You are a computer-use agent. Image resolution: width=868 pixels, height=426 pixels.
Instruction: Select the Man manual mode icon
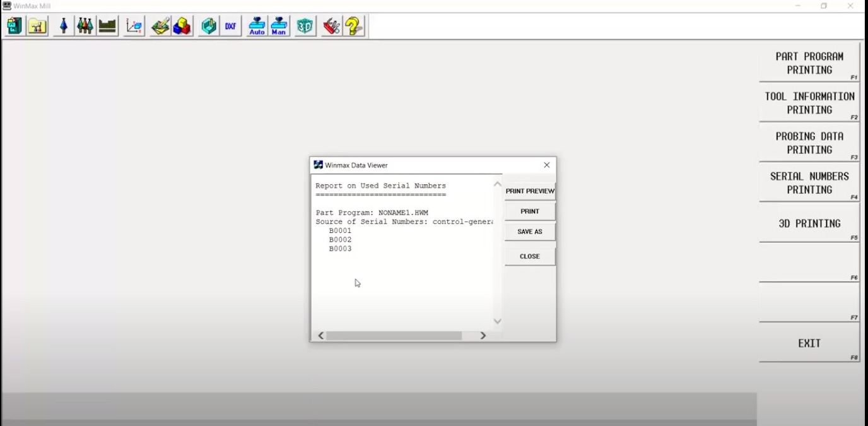coord(279,27)
